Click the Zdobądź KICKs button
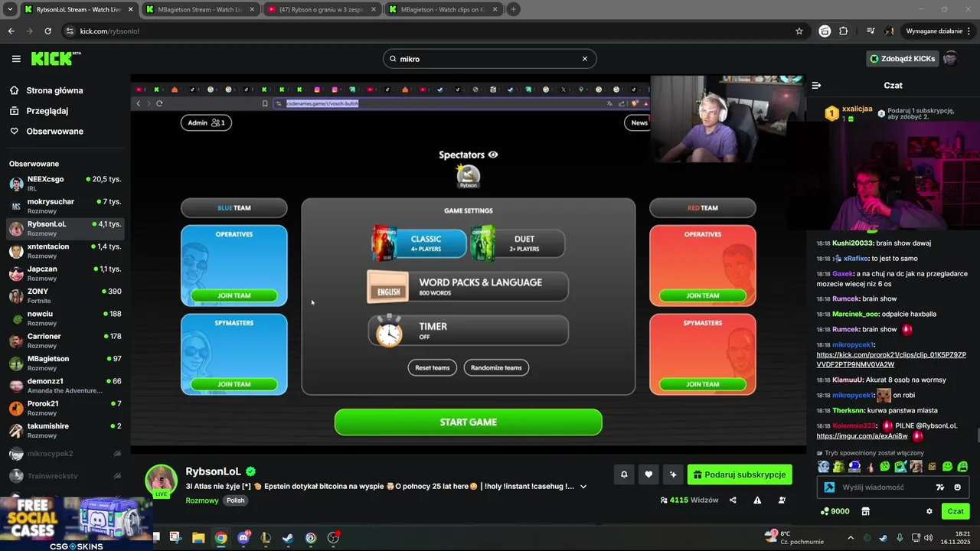Viewport: 980px width, 551px height. tap(902, 59)
